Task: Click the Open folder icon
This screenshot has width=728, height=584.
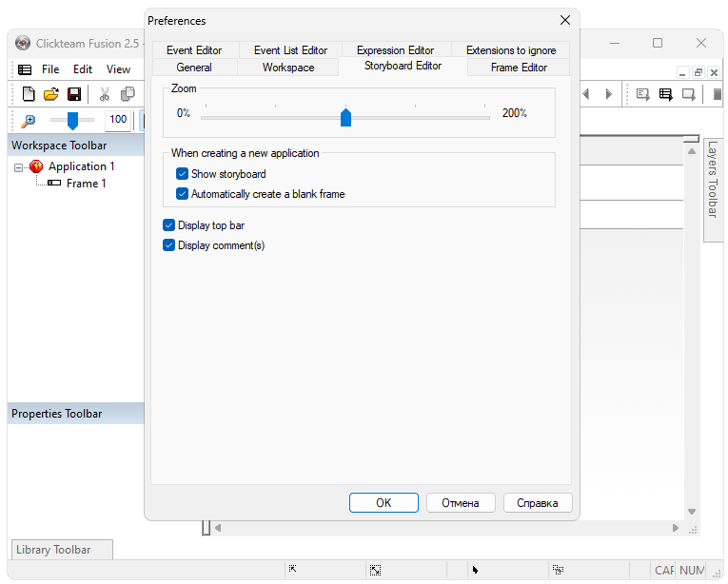Action: click(x=51, y=94)
